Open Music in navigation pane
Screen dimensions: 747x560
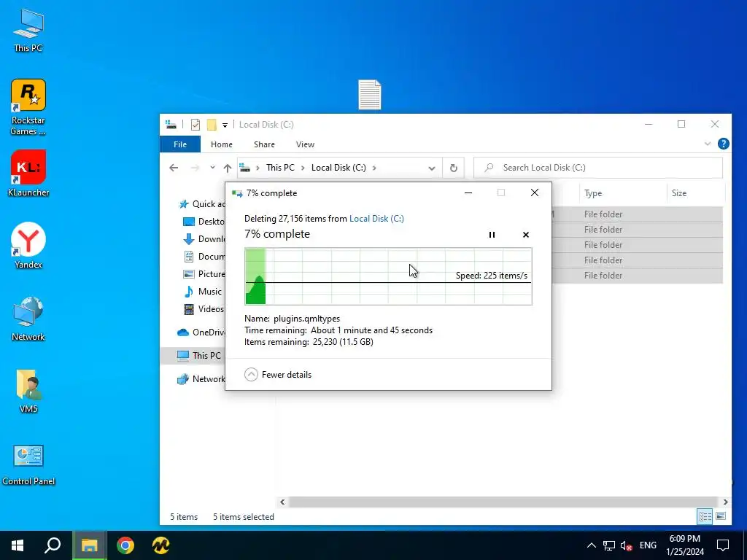(203, 292)
